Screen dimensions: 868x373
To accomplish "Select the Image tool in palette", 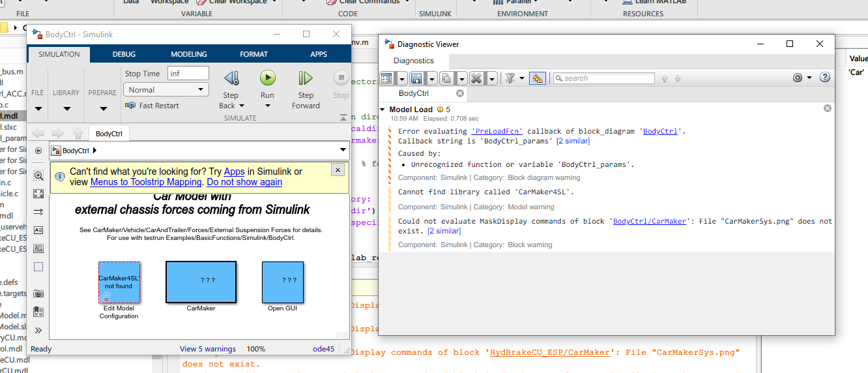I will [38, 248].
